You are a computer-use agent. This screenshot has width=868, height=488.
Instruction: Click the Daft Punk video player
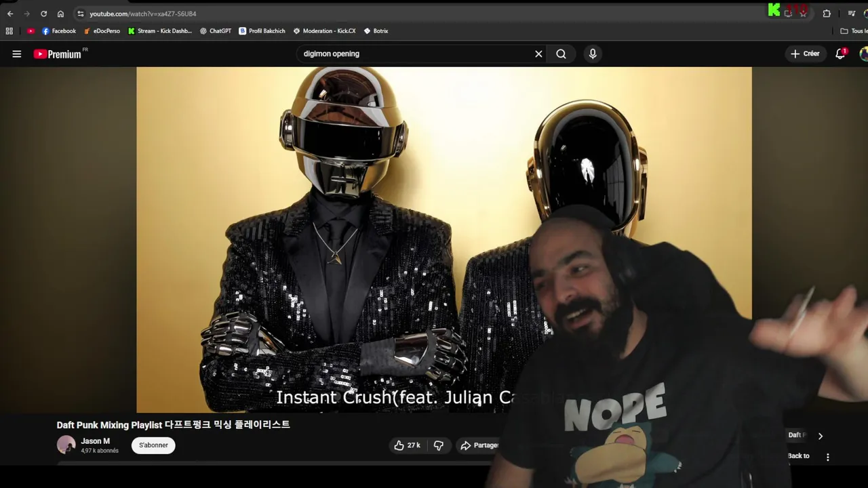pos(443,239)
